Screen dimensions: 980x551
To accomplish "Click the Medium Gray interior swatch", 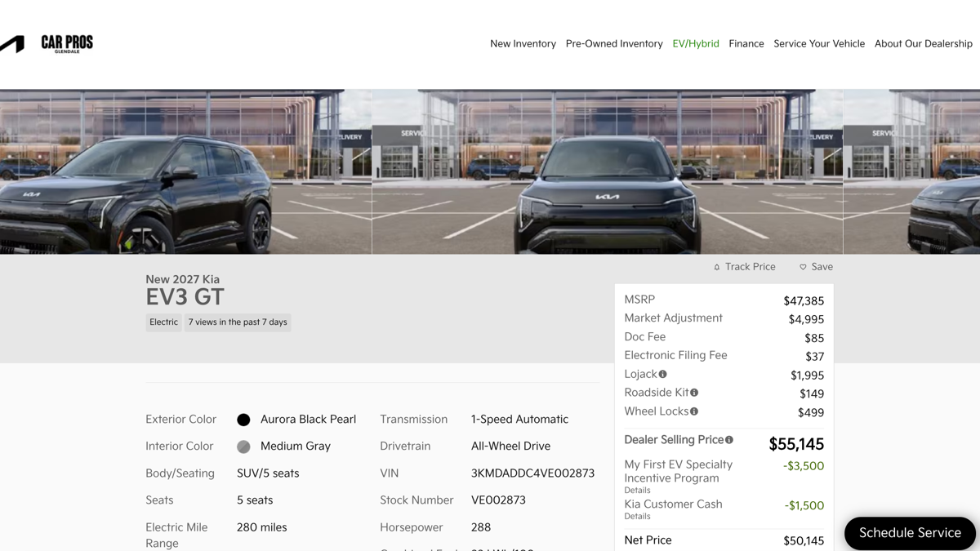I will [243, 447].
